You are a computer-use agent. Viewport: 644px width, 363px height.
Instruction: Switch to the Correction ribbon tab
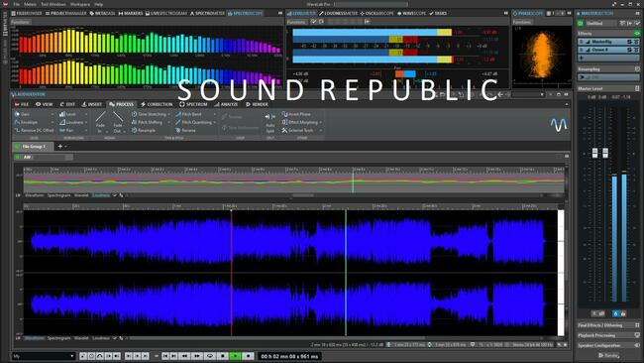click(157, 104)
